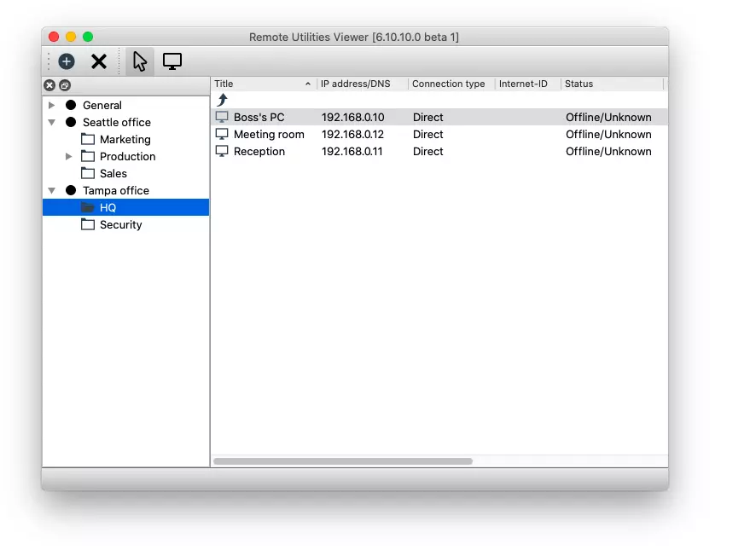This screenshot has height=556, width=756.
Task: Collapse the Tampa office node
Action: (x=52, y=190)
